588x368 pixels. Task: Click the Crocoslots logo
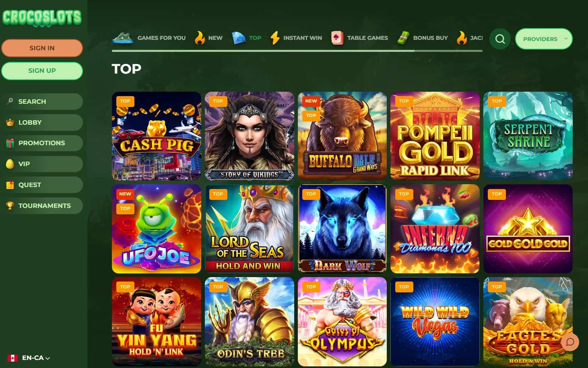[x=42, y=18]
